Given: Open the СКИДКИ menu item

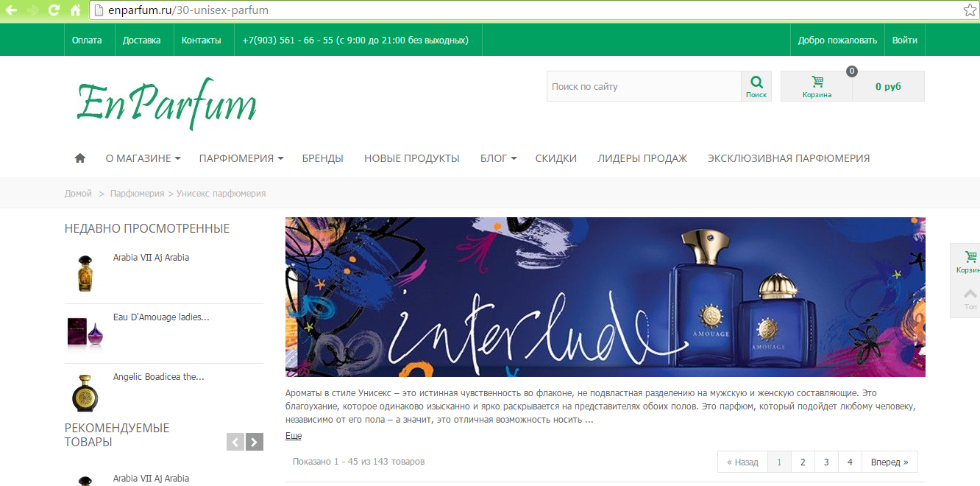Looking at the screenshot, I should coord(555,158).
